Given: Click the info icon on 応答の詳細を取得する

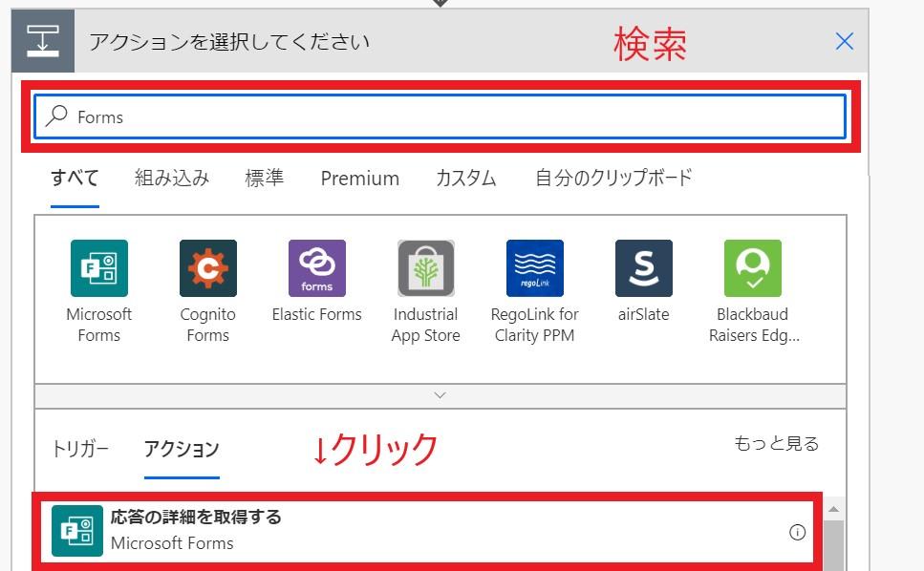Looking at the screenshot, I should [797, 533].
